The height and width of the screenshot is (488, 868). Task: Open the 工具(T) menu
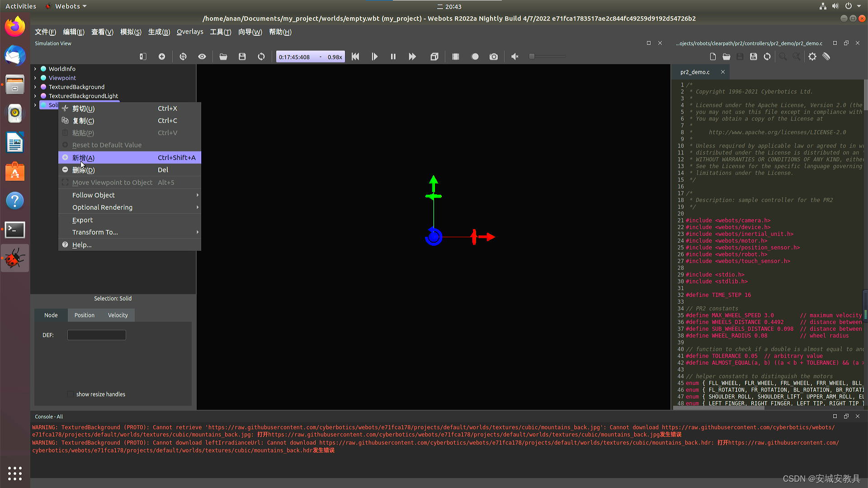point(221,32)
